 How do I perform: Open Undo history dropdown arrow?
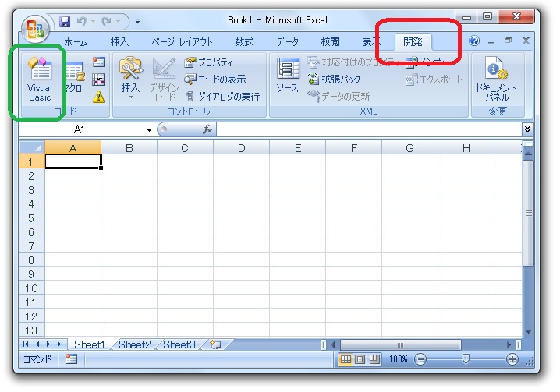(93, 21)
